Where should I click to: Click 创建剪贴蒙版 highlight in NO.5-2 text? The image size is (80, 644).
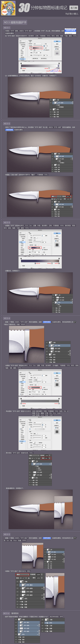click(9, 130)
